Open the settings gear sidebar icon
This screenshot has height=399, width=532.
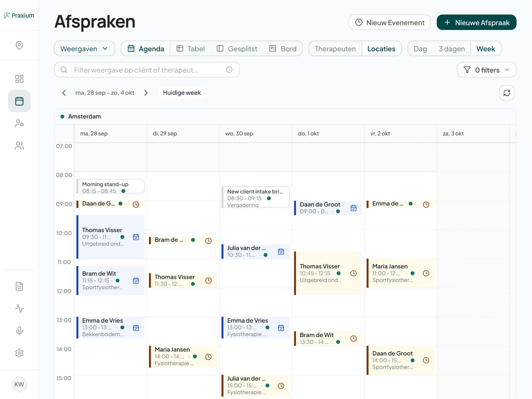[19, 353]
